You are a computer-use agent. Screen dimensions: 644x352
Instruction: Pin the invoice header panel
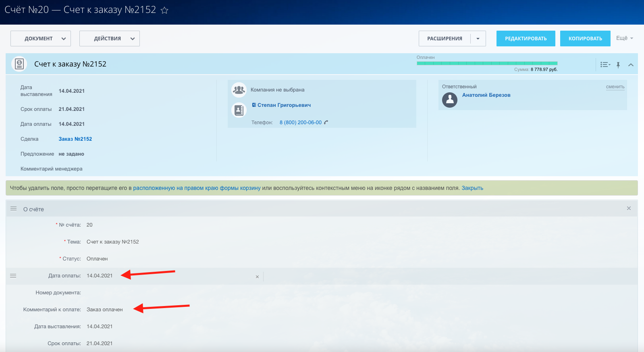coord(618,65)
